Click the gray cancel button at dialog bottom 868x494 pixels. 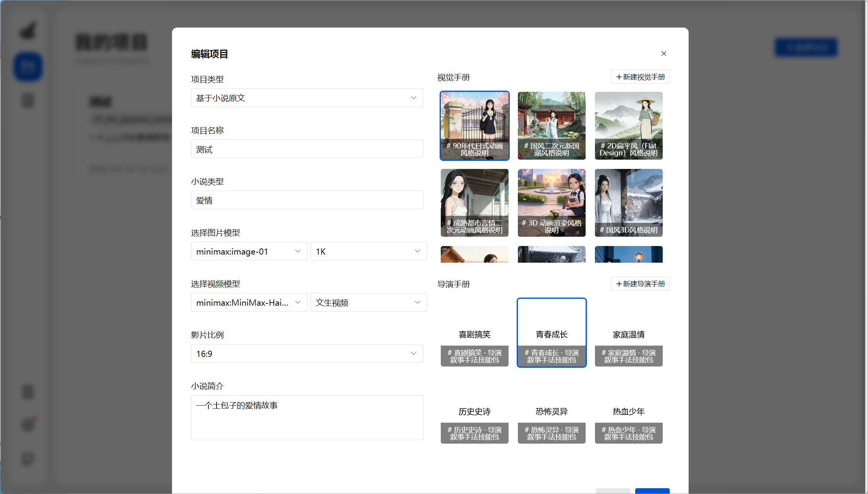pyautogui.click(x=613, y=491)
